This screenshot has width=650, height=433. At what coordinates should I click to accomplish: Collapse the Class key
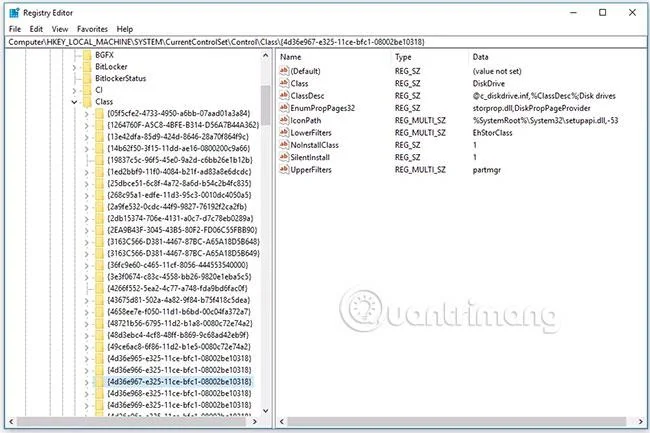[x=74, y=102]
